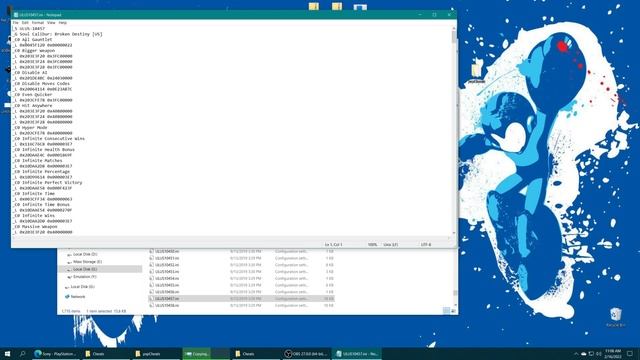Select the ULUS10456.ini file in Explorer
Screen dimensions: 640x360
tap(167, 292)
